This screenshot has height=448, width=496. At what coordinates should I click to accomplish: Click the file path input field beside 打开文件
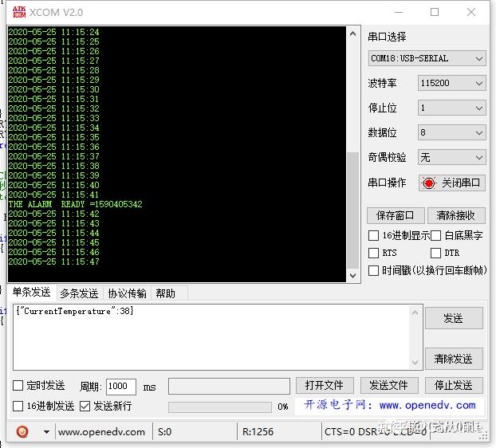(x=229, y=386)
